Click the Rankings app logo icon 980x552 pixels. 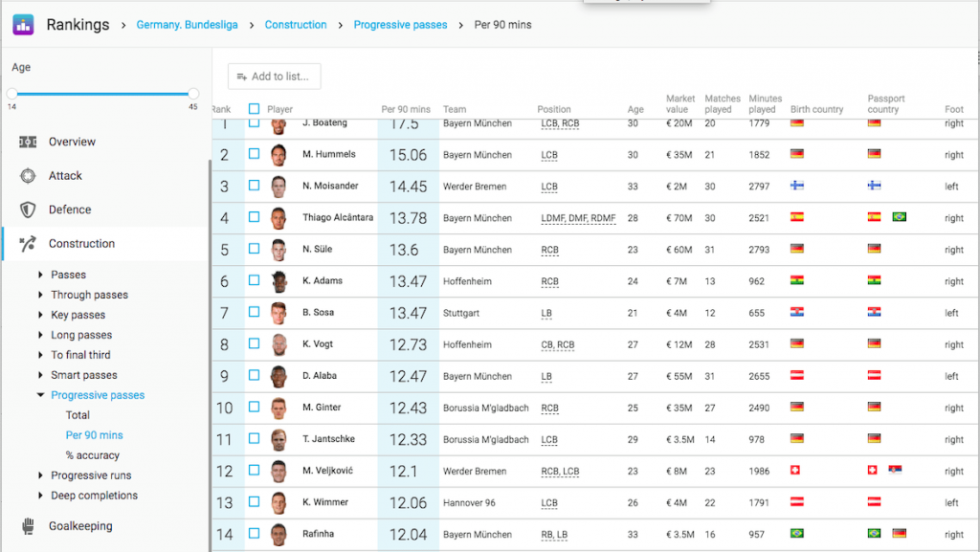pos(23,25)
